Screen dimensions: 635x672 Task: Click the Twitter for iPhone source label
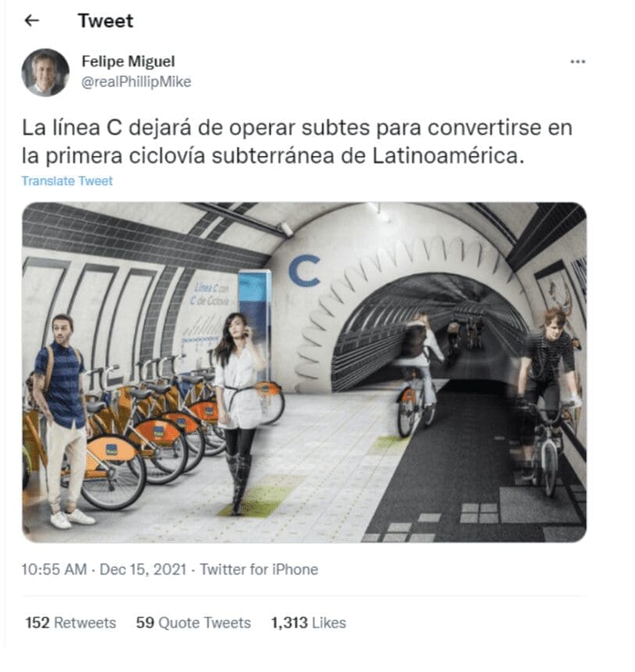click(259, 569)
